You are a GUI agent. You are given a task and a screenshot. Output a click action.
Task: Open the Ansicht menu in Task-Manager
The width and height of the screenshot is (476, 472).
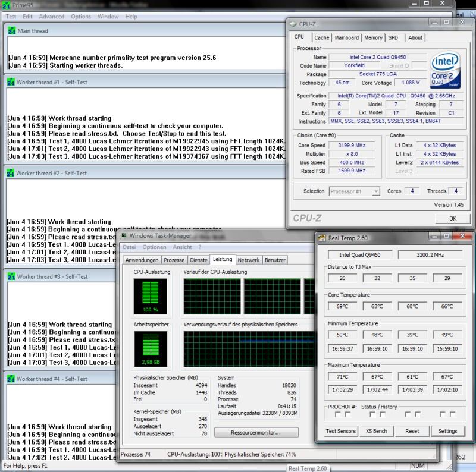coord(183,247)
